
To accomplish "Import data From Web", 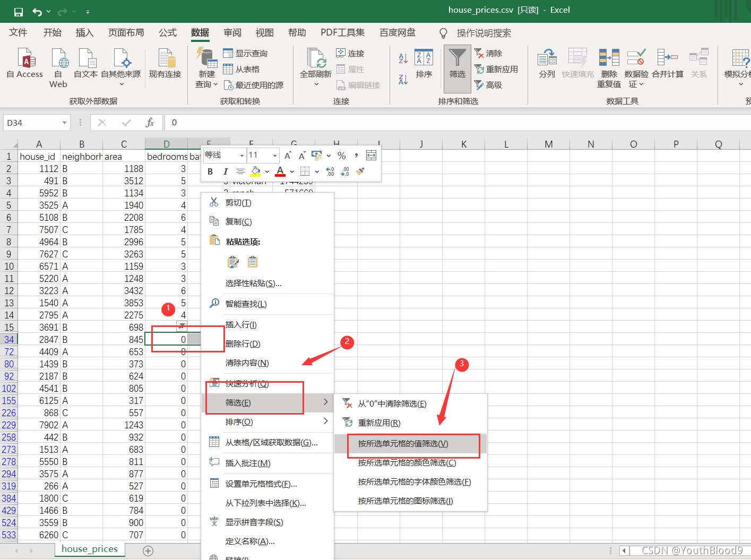I will point(58,68).
